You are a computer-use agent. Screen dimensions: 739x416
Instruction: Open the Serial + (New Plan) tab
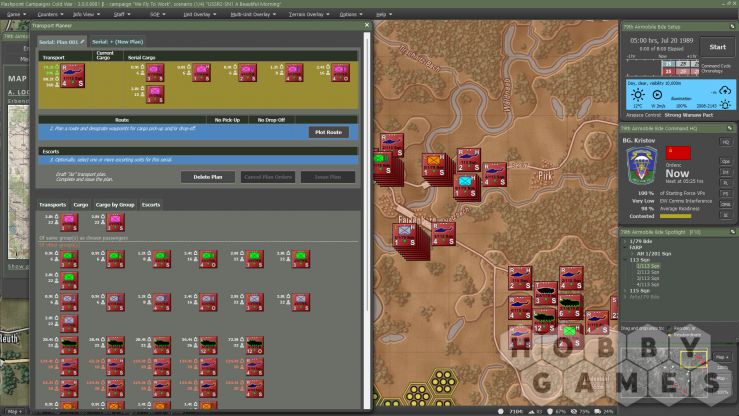pyautogui.click(x=117, y=41)
